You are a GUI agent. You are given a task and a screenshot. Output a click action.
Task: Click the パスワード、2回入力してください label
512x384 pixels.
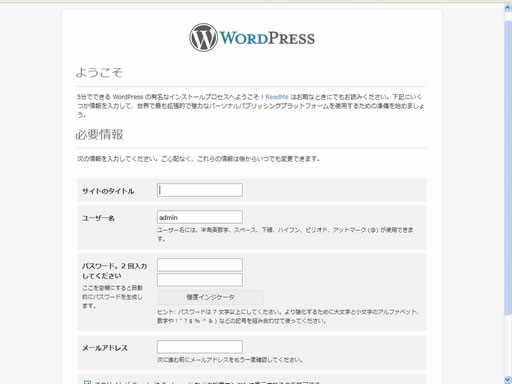(114, 271)
